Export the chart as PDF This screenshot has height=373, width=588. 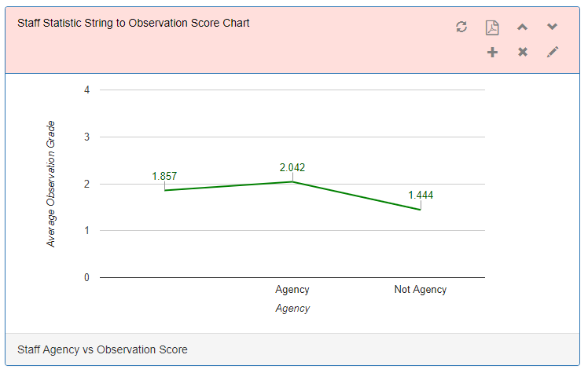click(492, 27)
